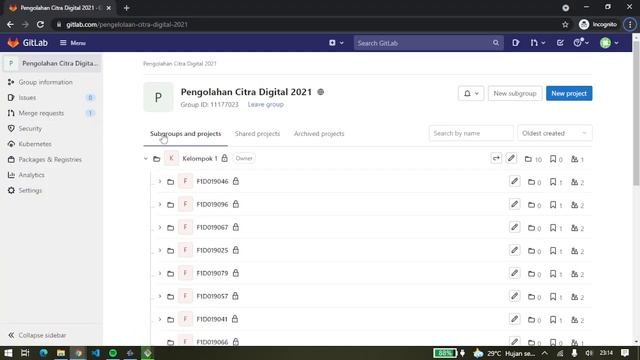640x360 pixels.
Task: Click the New project button
Action: (x=569, y=93)
